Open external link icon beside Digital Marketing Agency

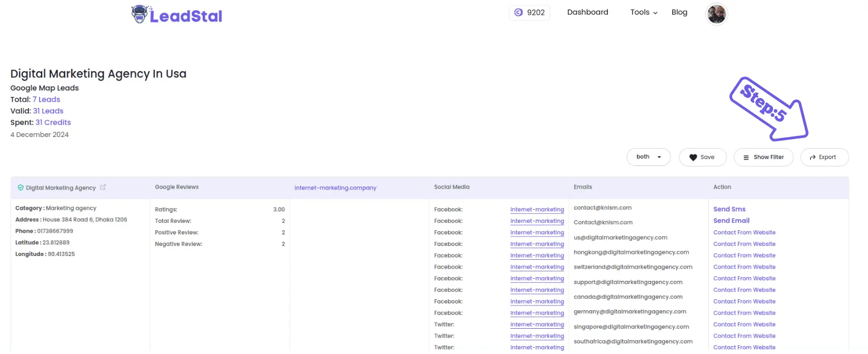click(103, 187)
